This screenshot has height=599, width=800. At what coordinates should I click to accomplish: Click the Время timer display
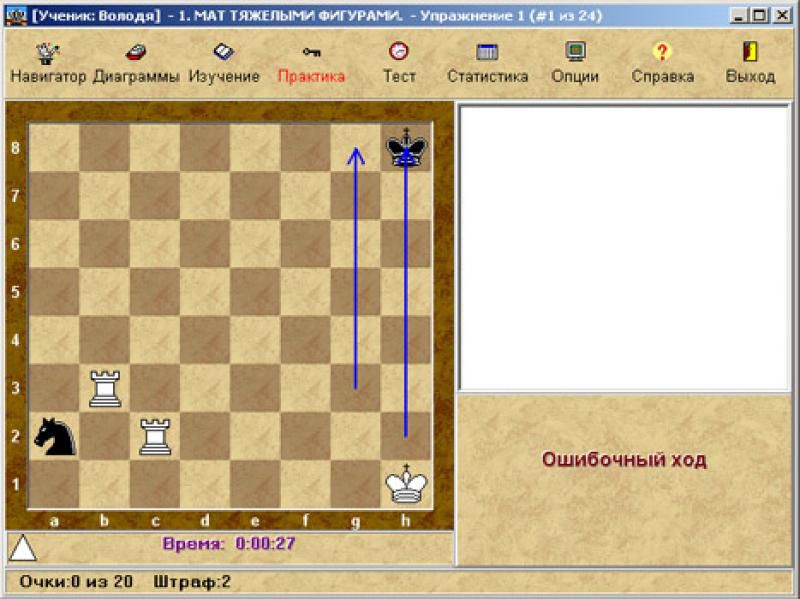(x=228, y=543)
